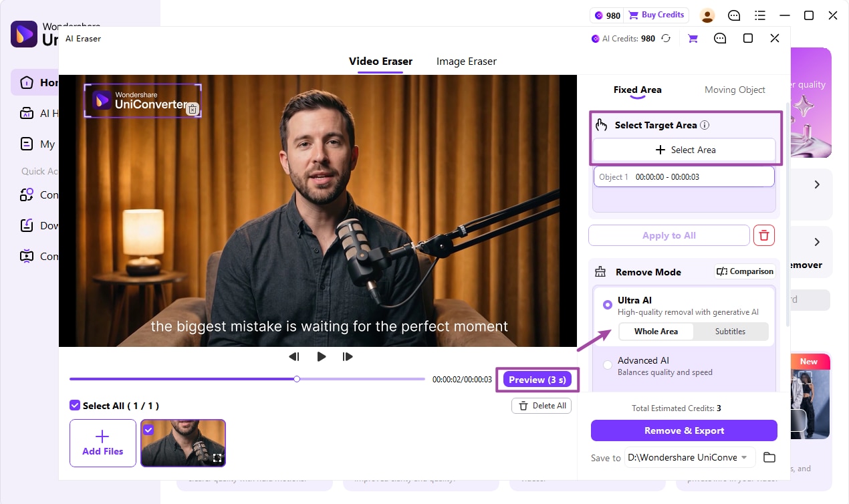849x504 pixels.
Task: Play the video preview
Action: (322, 357)
